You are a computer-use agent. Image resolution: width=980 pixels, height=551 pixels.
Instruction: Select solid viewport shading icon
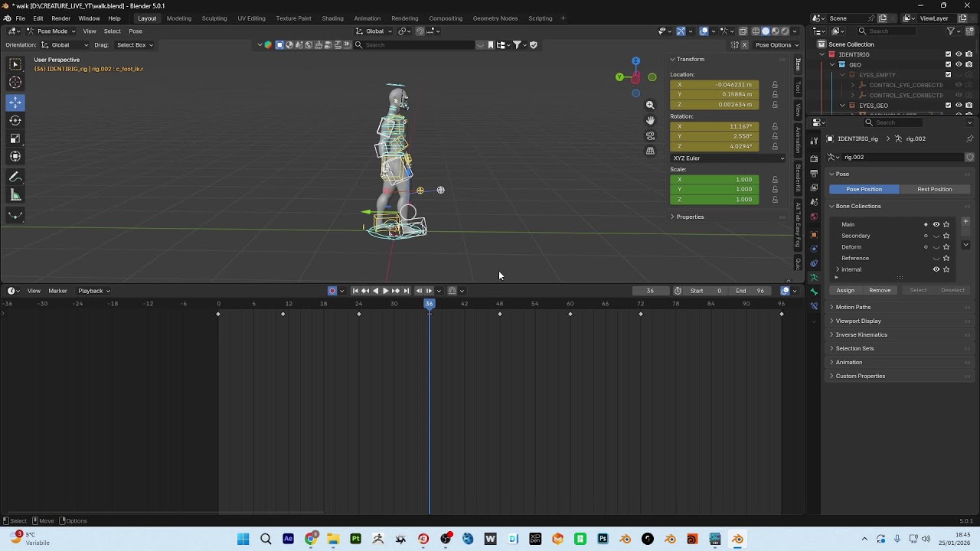765,31
